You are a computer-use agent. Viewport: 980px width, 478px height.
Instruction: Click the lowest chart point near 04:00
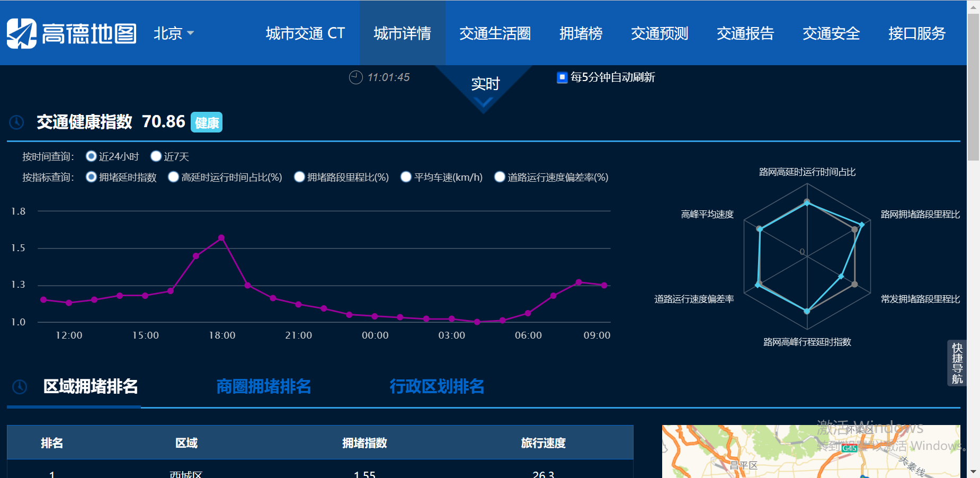(477, 322)
